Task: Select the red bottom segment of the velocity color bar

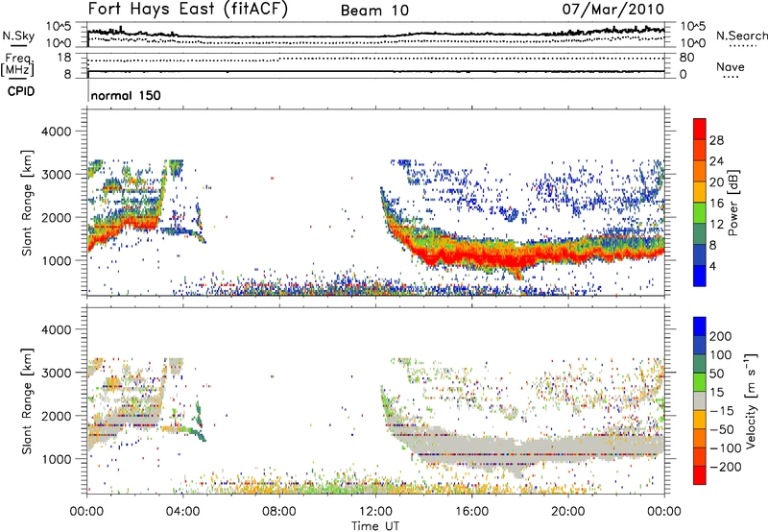Action: tap(700, 475)
